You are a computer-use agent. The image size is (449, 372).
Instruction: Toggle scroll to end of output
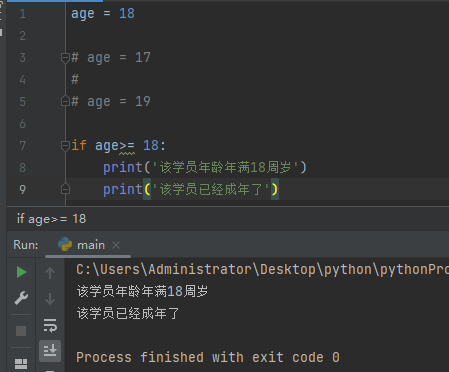(x=50, y=351)
